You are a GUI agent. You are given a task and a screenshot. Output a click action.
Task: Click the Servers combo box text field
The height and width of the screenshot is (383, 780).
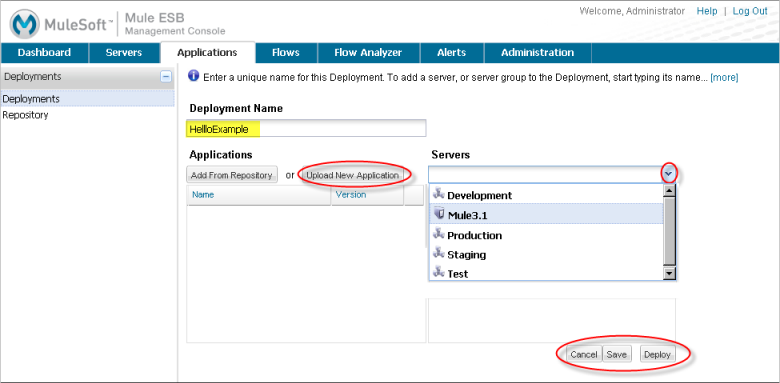tap(546, 174)
